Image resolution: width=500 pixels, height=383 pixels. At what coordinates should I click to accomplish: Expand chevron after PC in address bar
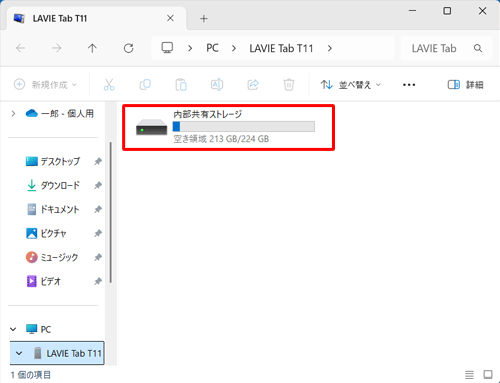234,48
